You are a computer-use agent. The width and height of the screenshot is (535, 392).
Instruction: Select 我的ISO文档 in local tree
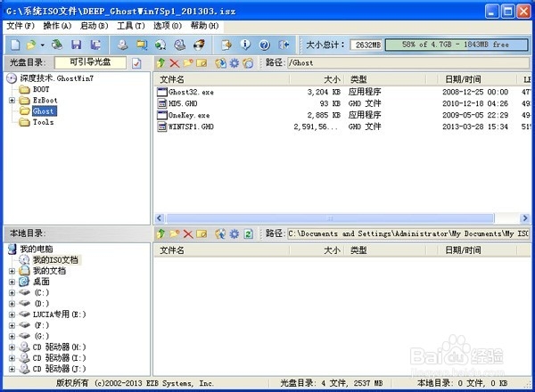[x=55, y=260]
